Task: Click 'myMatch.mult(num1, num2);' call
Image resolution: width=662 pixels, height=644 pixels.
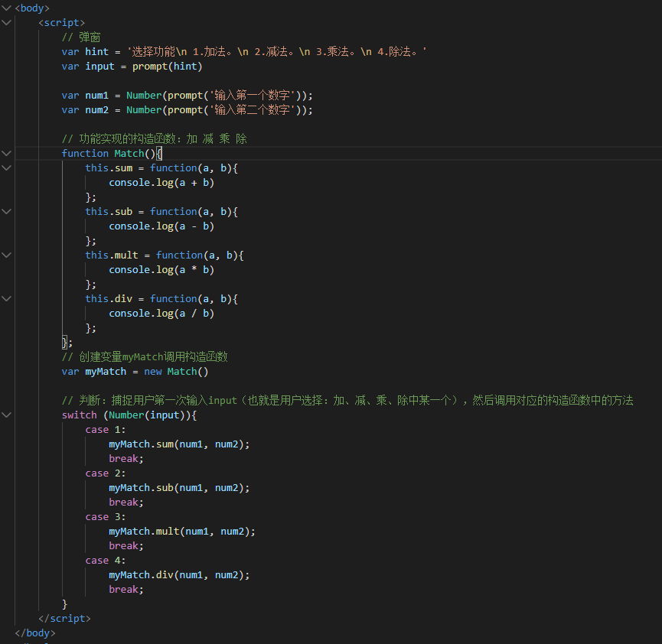Action: pos(182,532)
